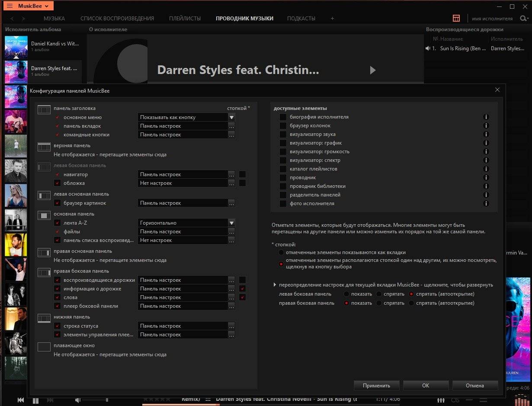Open the MusicBee main menu
532x406 pixels.
[30, 6]
